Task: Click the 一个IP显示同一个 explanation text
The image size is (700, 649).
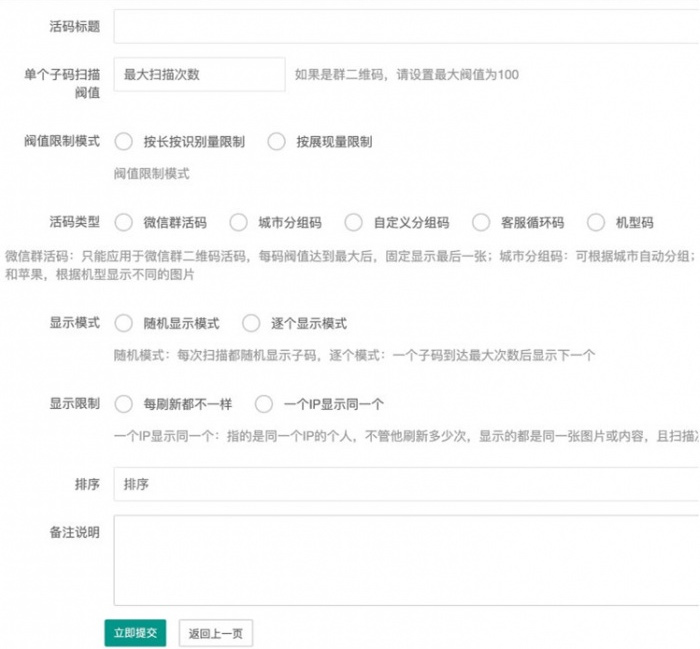Action: tap(406, 436)
